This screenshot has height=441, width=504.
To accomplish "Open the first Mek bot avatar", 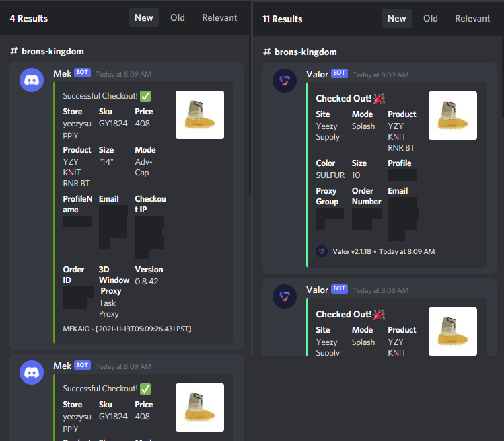I will point(32,80).
